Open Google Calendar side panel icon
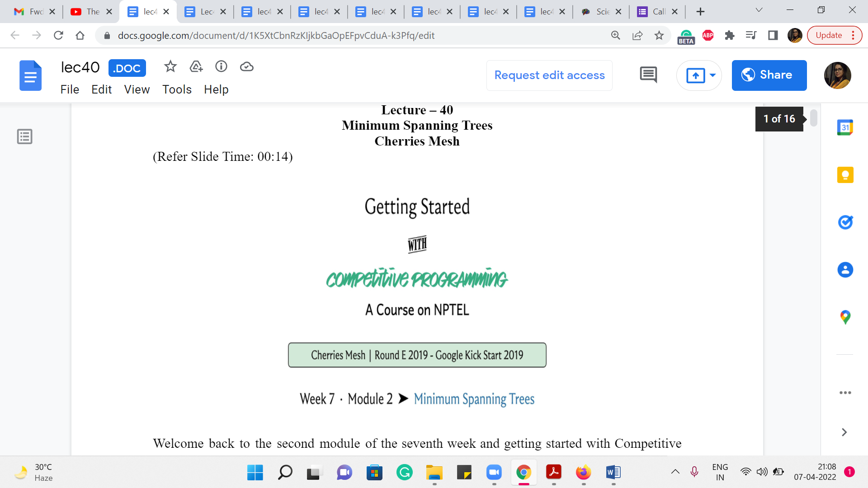 (x=845, y=127)
